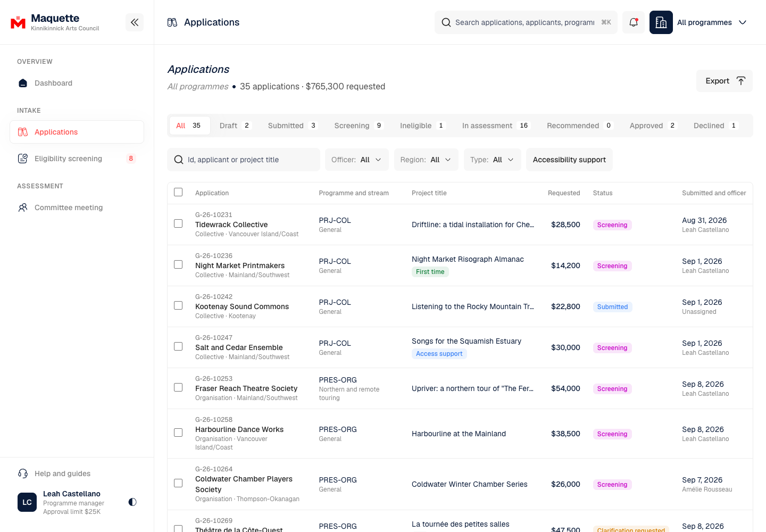Click the Export button
This screenshot has height=532, width=766.
(725, 81)
